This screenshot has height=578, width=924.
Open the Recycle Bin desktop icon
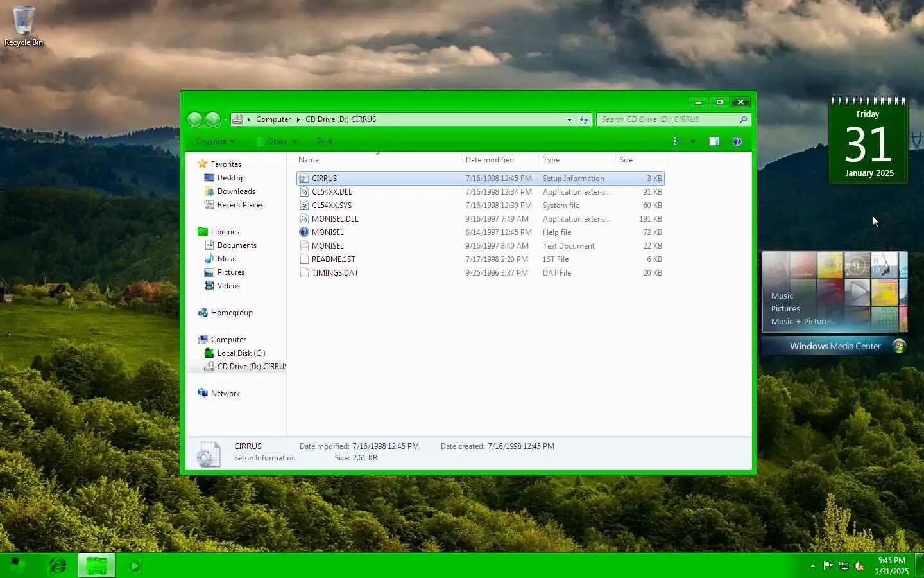click(24, 26)
